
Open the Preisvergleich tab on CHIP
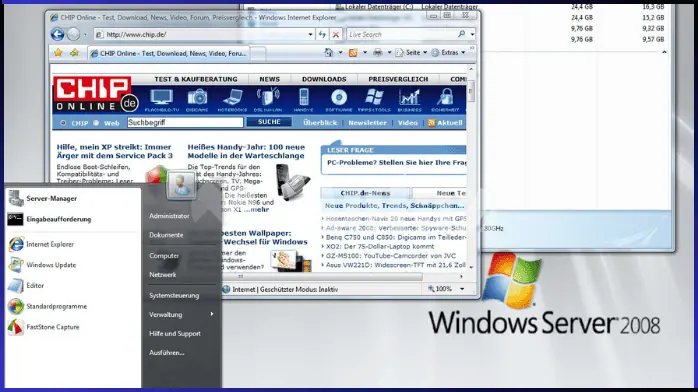398,79
